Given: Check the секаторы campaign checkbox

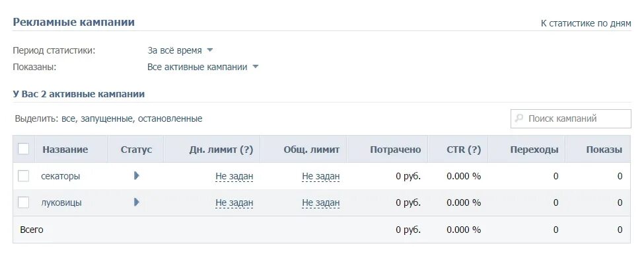Looking at the screenshot, I should (23, 176).
